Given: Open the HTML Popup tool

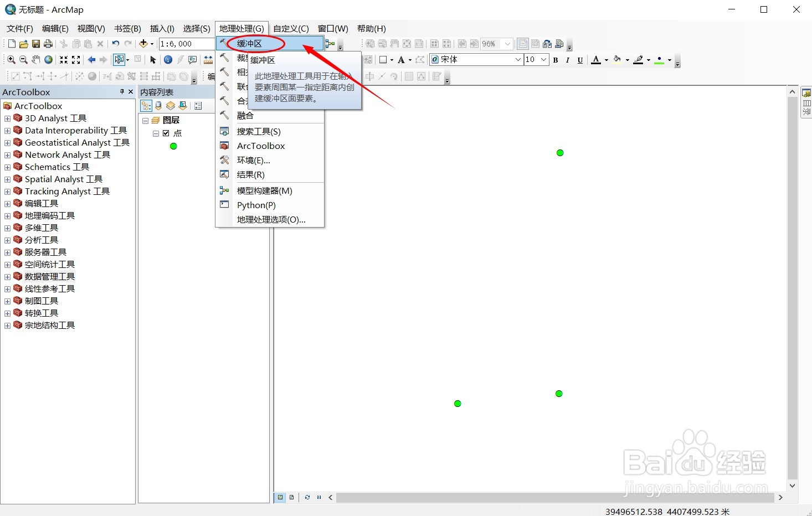Looking at the screenshot, I should [193, 60].
